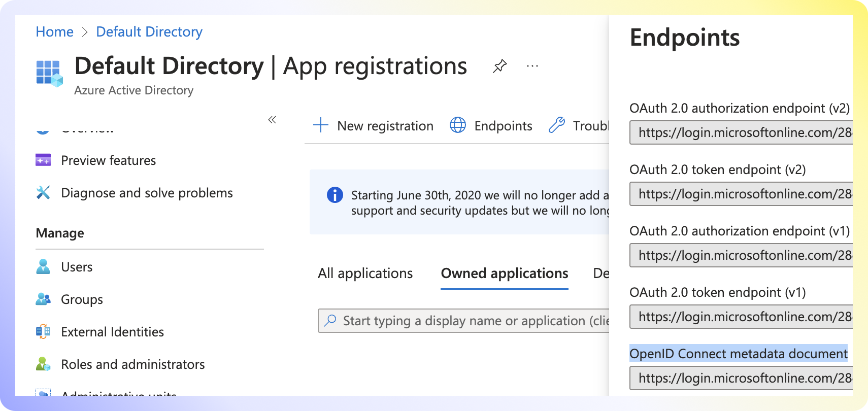Click the globe Endpoints icon
868x411 pixels.
458,125
